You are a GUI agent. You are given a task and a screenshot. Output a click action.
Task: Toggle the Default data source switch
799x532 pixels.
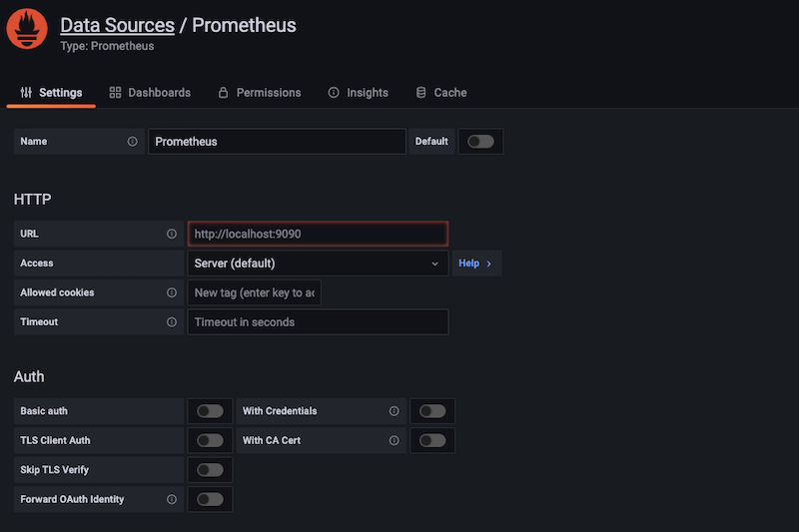[481, 142]
